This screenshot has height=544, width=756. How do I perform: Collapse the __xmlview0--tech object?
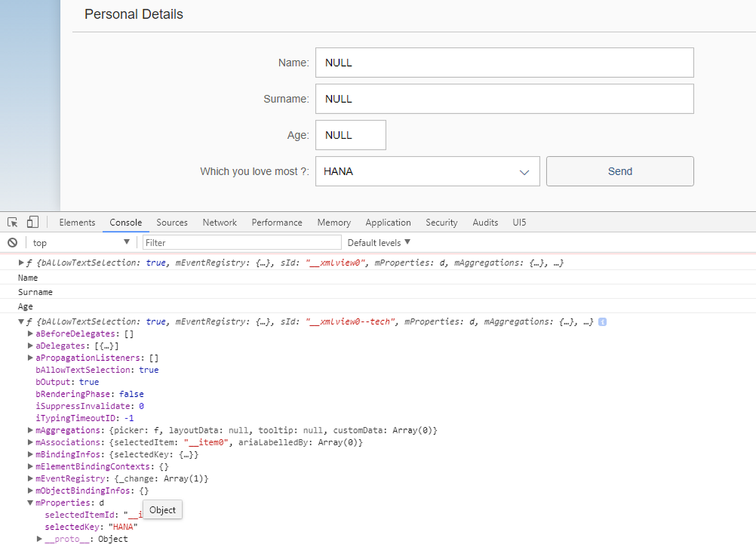[x=20, y=321]
